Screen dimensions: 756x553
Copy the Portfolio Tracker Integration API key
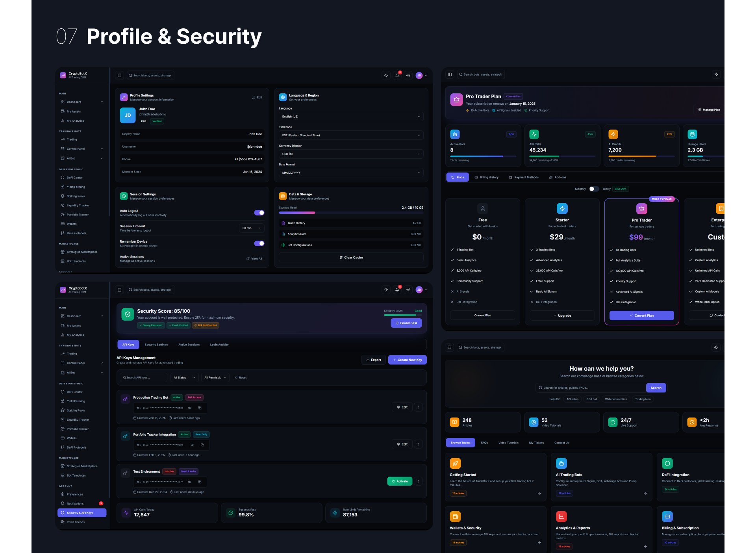pyautogui.click(x=202, y=445)
